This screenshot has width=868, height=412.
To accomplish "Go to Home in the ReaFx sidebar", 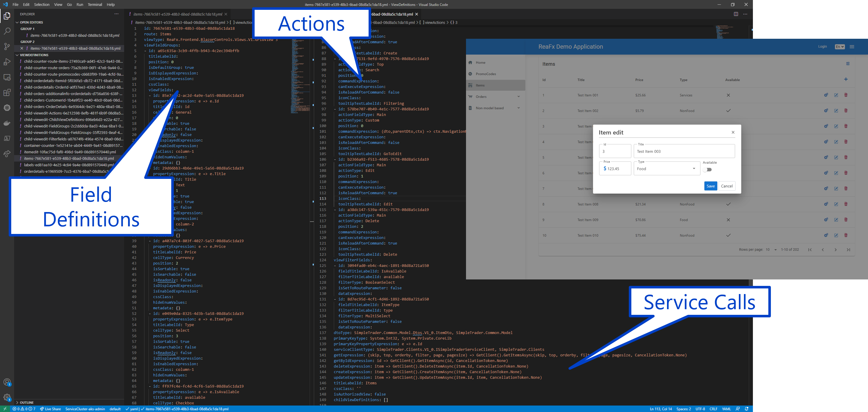I will coord(495,63).
